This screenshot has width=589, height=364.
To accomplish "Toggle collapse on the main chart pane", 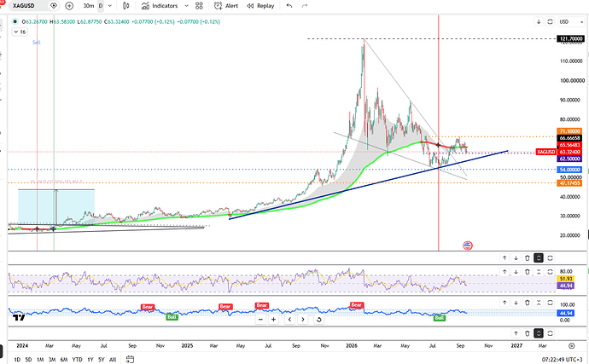I will [x=539, y=258].
